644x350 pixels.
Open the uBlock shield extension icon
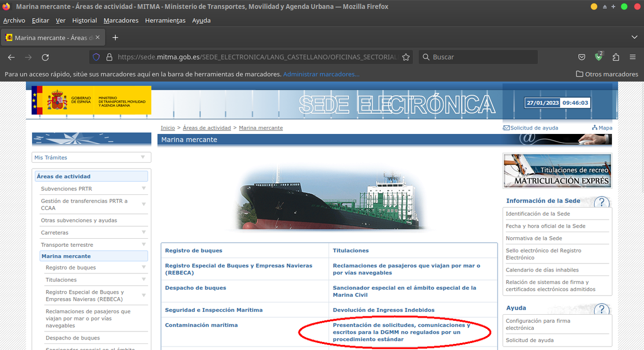[599, 57]
